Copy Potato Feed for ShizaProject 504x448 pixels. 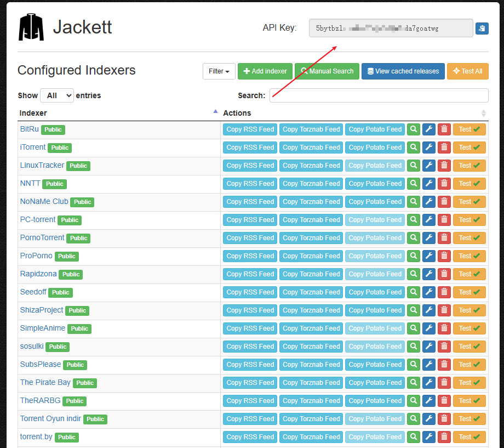(375, 310)
